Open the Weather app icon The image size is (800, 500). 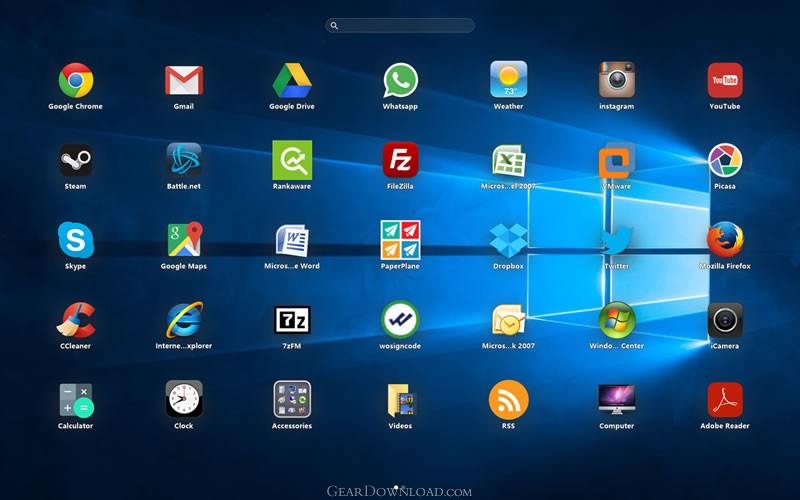point(508,79)
